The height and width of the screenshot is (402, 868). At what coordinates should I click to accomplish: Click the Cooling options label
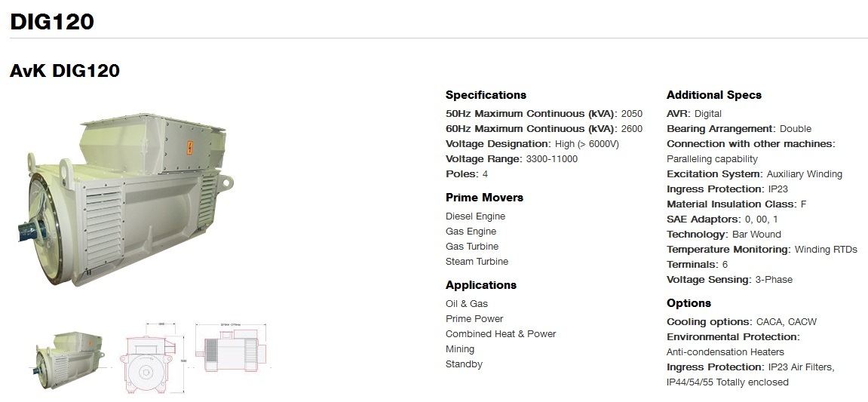coord(708,322)
